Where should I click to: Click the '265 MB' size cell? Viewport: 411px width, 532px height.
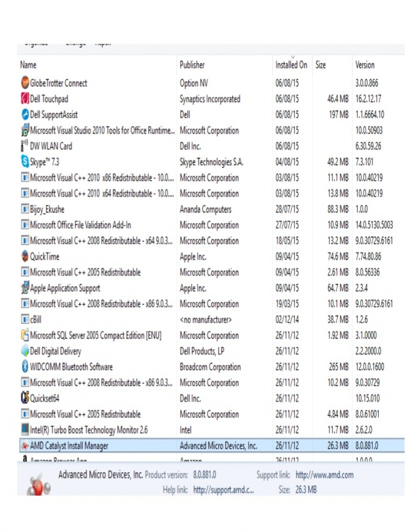(x=339, y=367)
